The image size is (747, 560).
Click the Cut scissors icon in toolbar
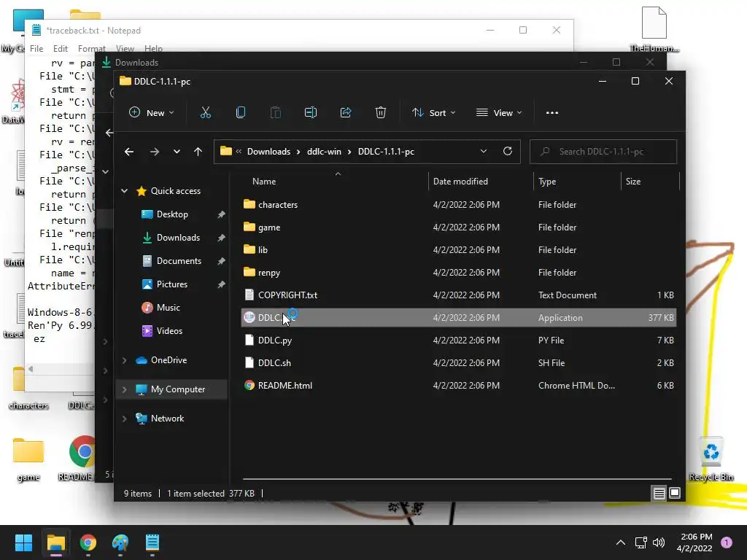[205, 113]
